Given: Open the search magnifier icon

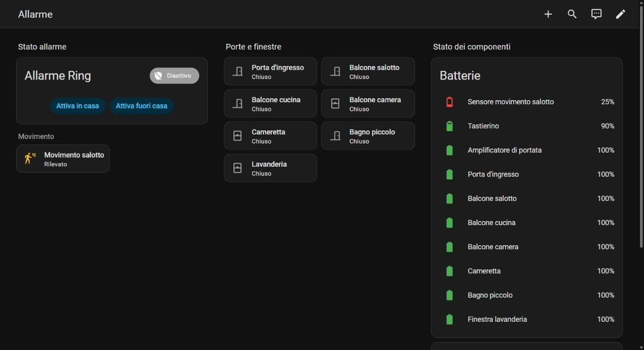Looking at the screenshot, I should [x=572, y=14].
